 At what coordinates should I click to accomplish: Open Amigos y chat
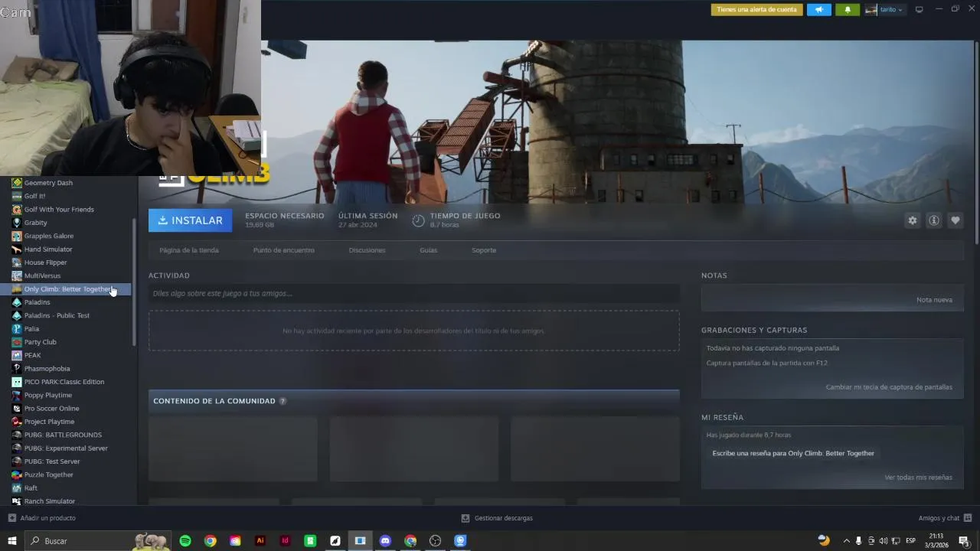(x=945, y=518)
